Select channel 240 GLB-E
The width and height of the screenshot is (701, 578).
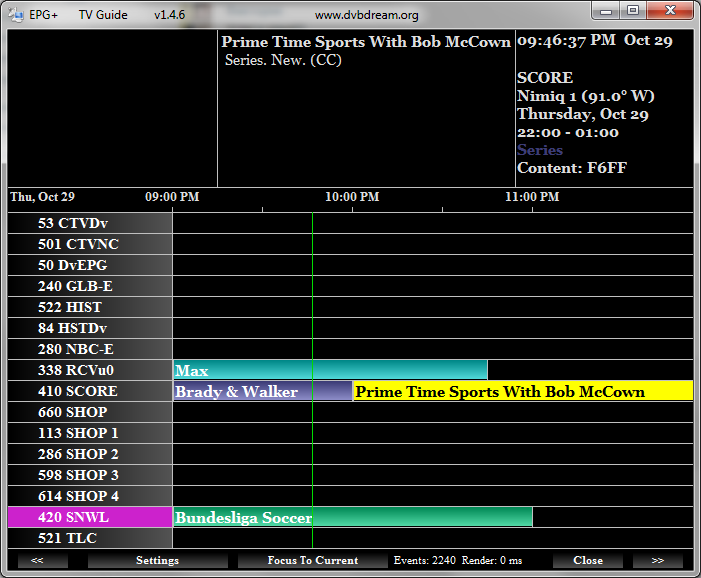click(x=90, y=286)
